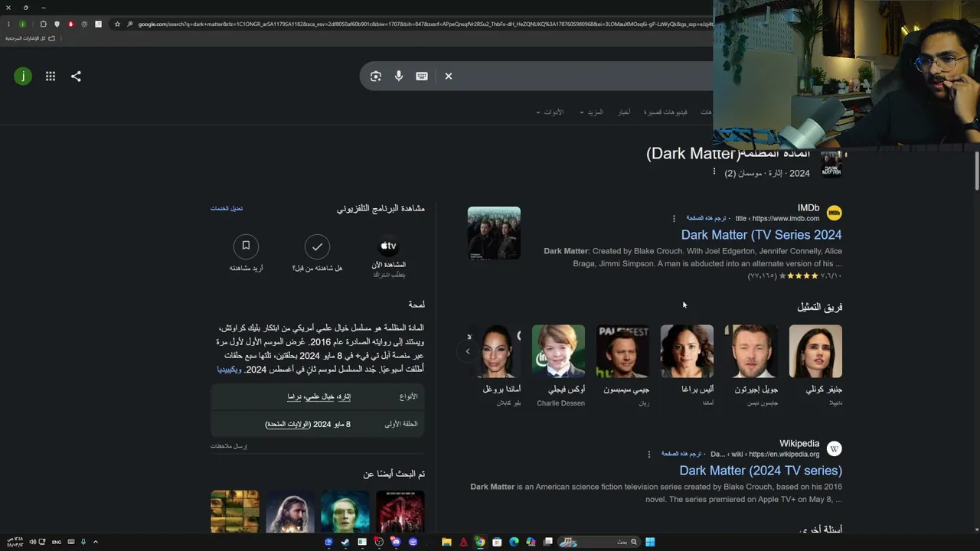Open the genre link خيال علمي
This screenshot has width=980, height=551.
(319, 397)
